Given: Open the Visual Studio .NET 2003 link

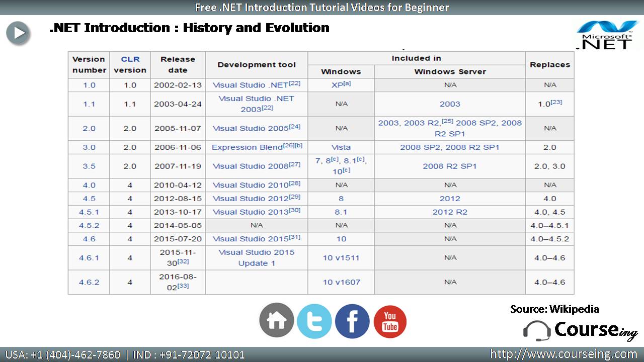Looking at the screenshot, I should click(x=257, y=104).
